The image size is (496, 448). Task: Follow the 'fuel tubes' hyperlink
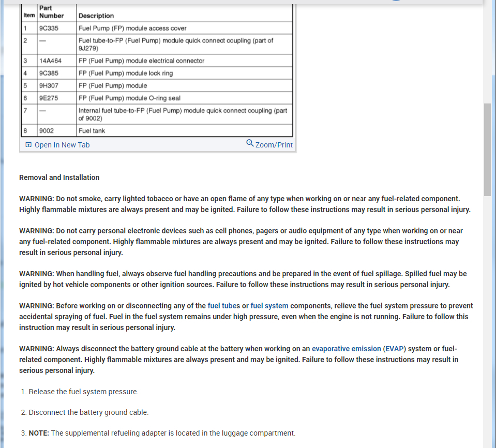pyautogui.click(x=223, y=306)
